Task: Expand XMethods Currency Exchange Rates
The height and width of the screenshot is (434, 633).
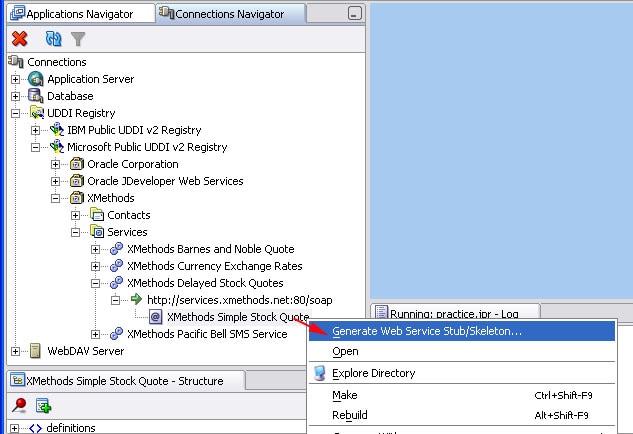Action: (x=95, y=266)
